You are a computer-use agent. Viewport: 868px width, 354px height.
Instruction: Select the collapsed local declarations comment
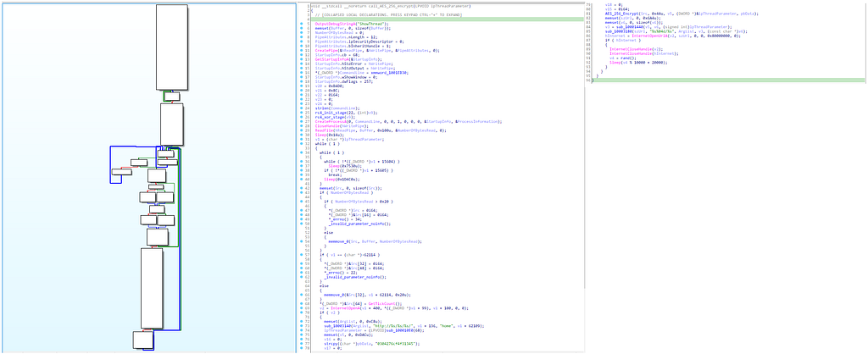[x=387, y=15]
